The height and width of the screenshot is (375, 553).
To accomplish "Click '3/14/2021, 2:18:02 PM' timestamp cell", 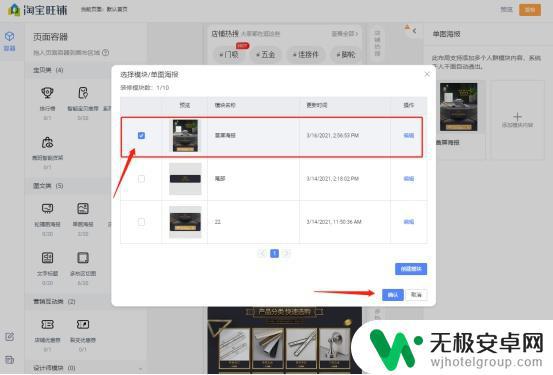I will (333, 179).
